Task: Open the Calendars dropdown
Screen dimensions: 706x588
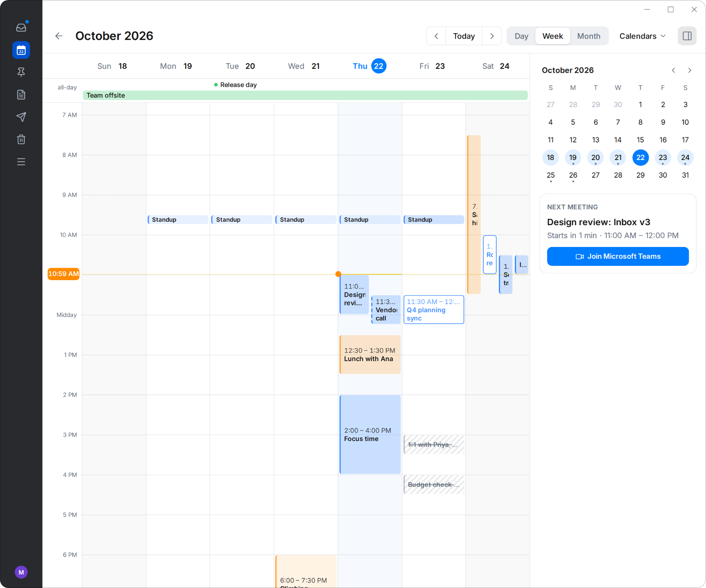Action: (x=642, y=36)
